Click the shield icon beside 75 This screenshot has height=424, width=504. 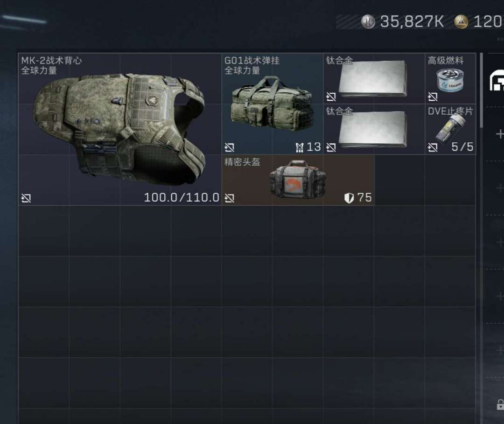click(349, 198)
